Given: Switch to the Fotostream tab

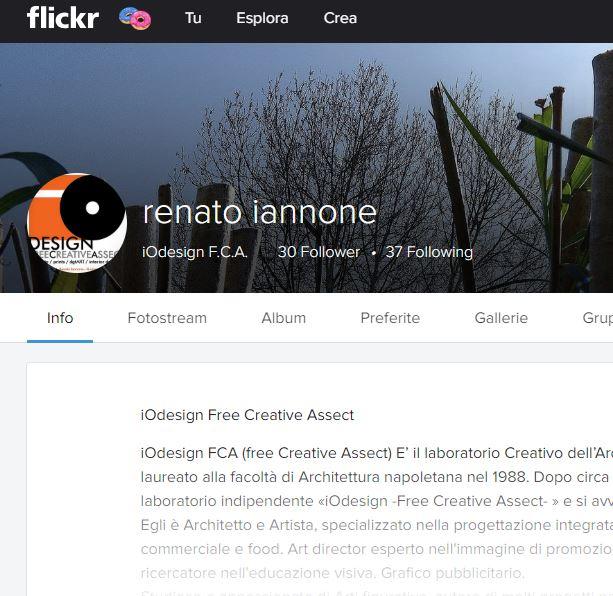Looking at the screenshot, I should 167,318.
